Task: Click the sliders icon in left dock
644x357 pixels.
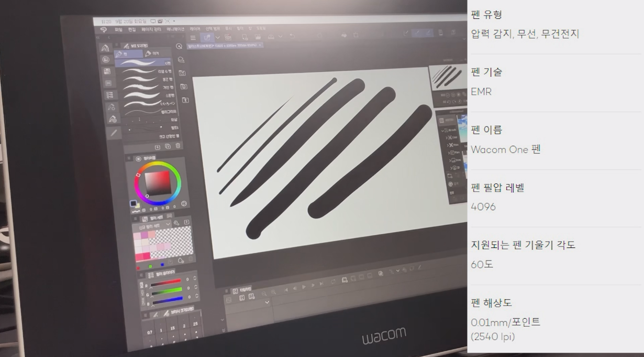Action: tap(109, 95)
